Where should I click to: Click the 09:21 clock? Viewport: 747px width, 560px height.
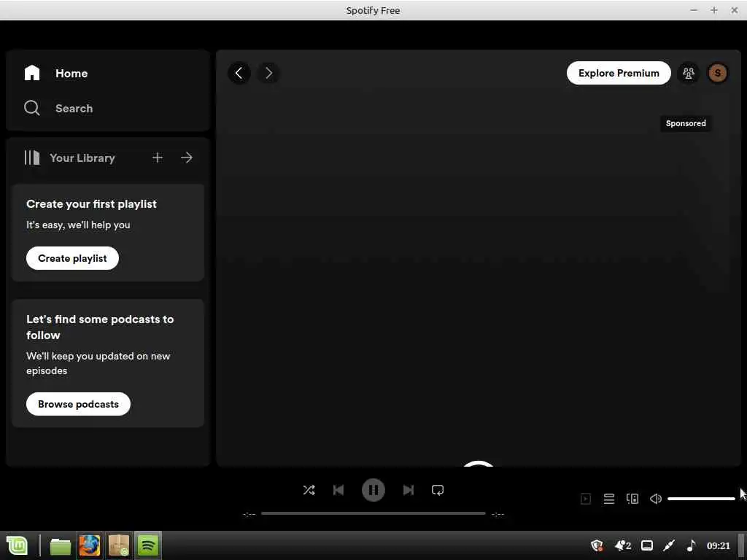(718, 545)
